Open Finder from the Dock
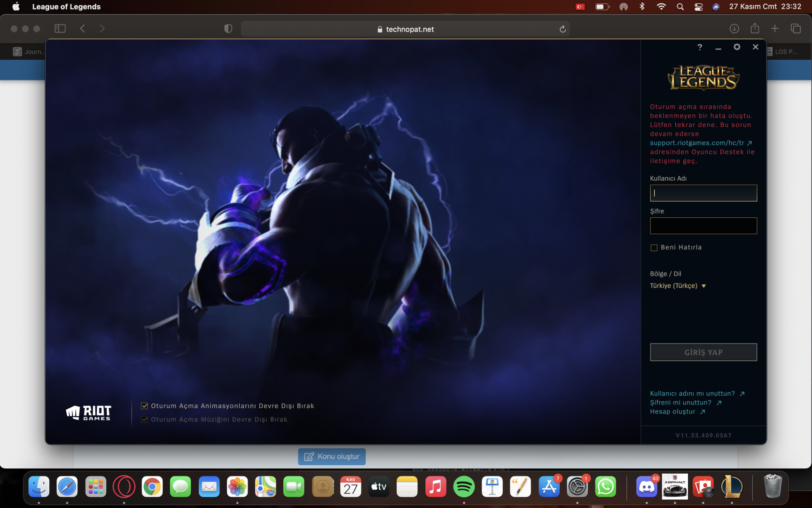The width and height of the screenshot is (812, 508). [39, 487]
